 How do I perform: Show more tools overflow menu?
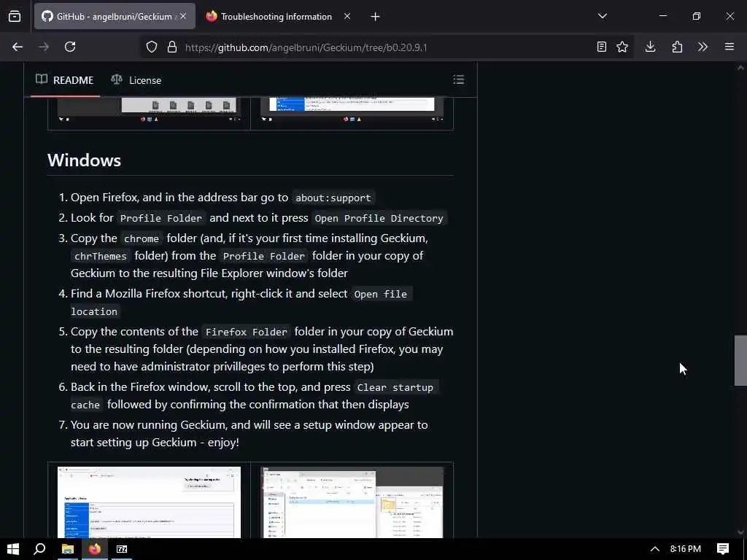[703, 47]
